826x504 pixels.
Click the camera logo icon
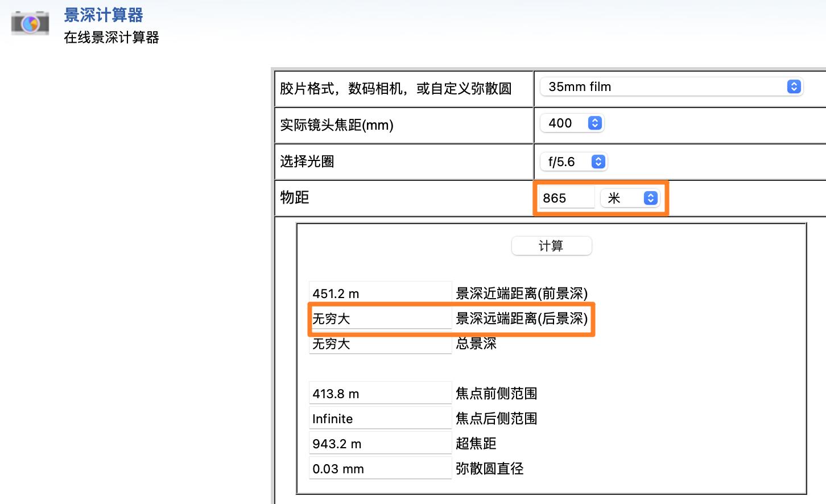coord(30,23)
